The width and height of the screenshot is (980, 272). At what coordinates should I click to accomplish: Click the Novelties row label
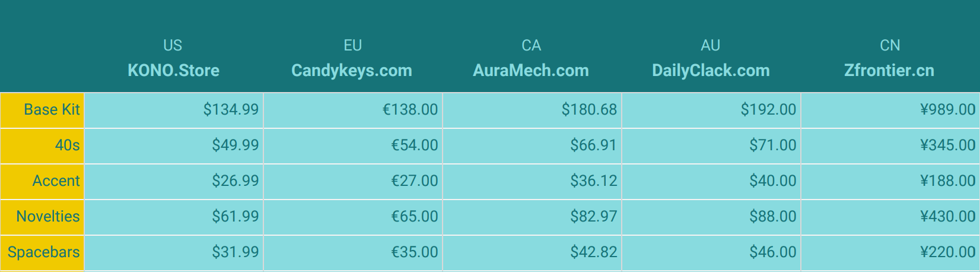coord(42,217)
